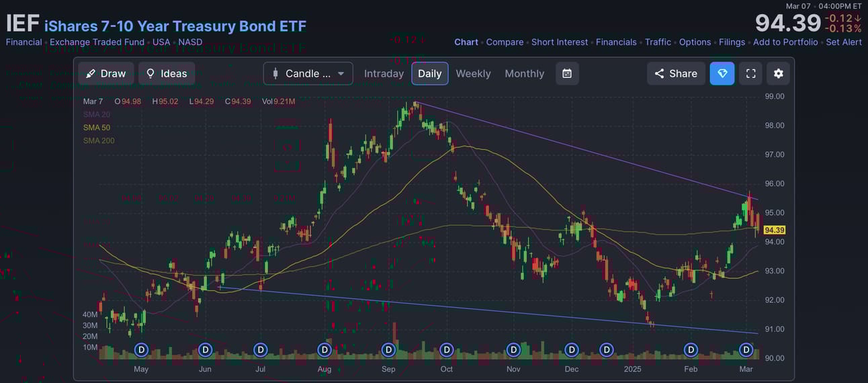Click the 99.00 price axis label
Image resolution: width=868 pixels, height=383 pixels.
[775, 96]
